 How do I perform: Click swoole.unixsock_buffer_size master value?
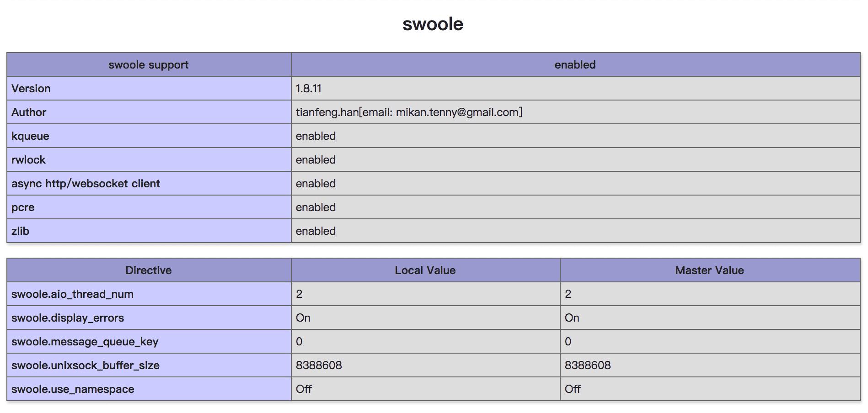pyautogui.click(x=588, y=365)
